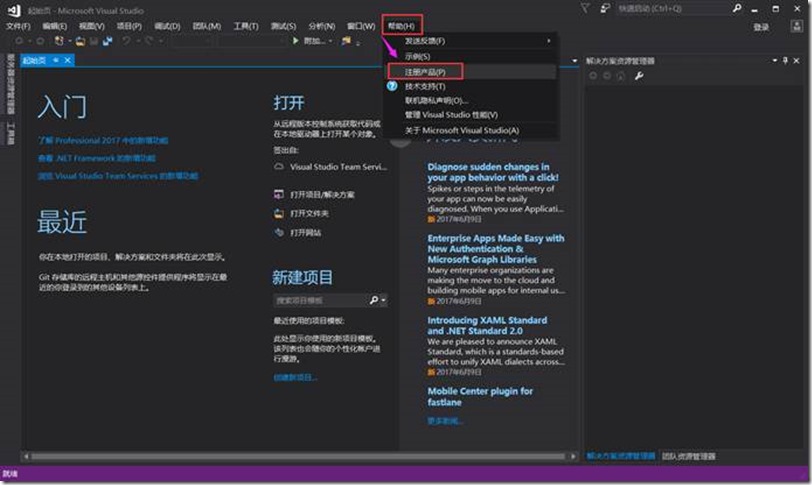Click the 打开项目/解决方案 link
The width and height of the screenshot is (812, 485).
click(x=322, y=195)
